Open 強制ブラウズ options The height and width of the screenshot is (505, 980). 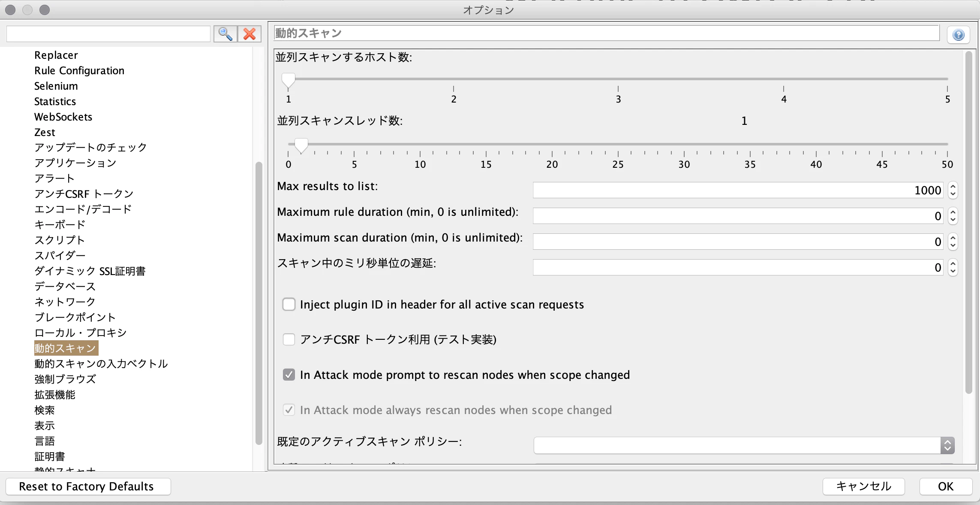pos(65,379)
